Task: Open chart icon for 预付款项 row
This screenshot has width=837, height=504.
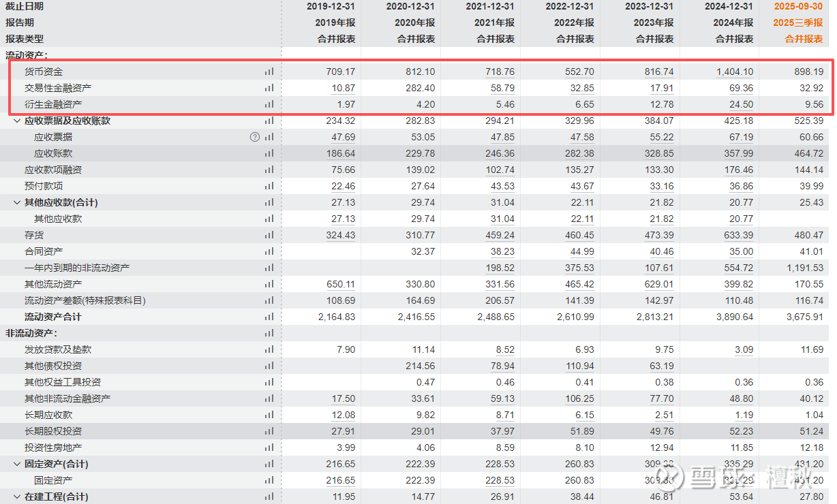Action: click(269, 186)
